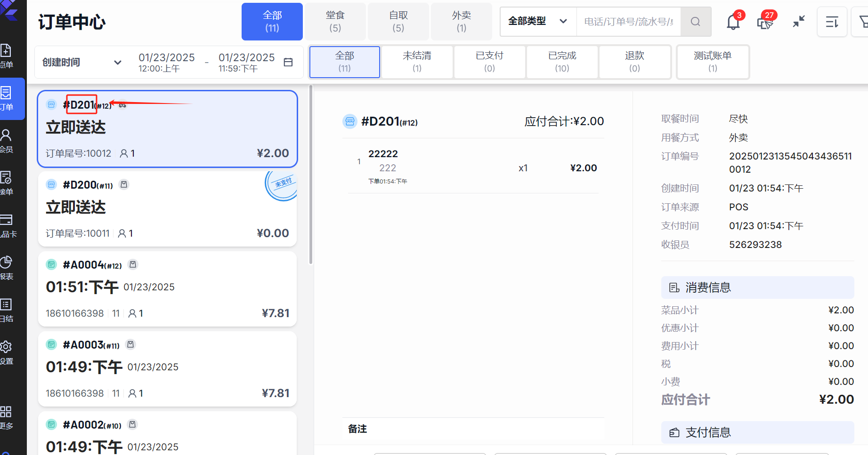The height and width of the screenshot is (455, 868).
Task: Select the 自取 (5) tab
Action: pos(398,22)
